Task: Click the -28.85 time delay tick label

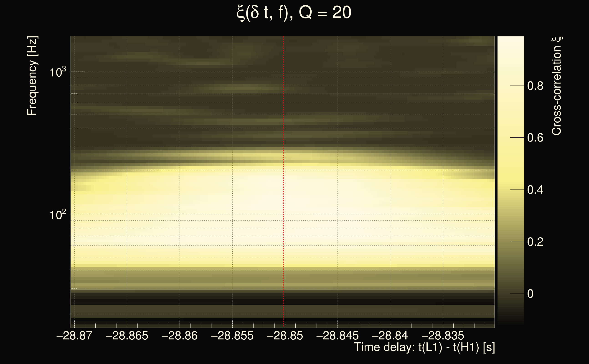Action: pos(285,335)
